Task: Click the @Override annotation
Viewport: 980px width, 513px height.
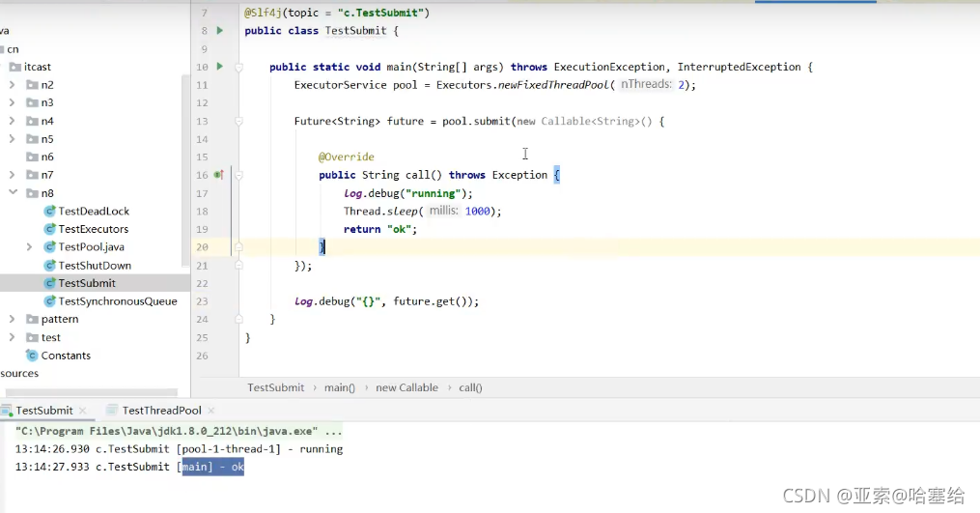Action: click(347, 157)
